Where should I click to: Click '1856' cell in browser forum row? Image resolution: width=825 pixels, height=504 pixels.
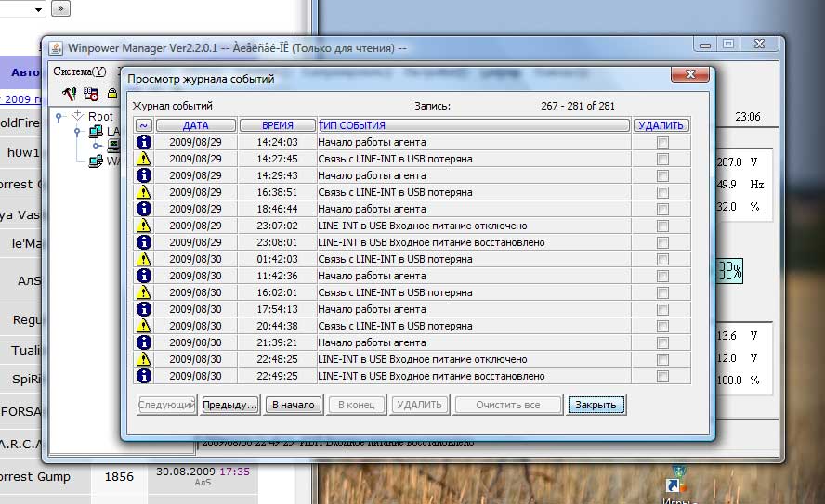tap(119, 477)
